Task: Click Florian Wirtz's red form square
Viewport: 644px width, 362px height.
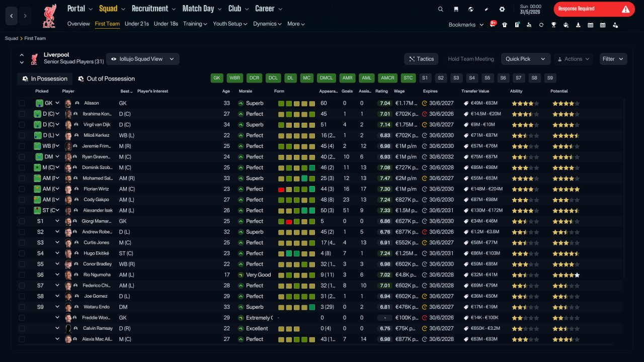Action: pyautogui.click(x=281, y=189)
